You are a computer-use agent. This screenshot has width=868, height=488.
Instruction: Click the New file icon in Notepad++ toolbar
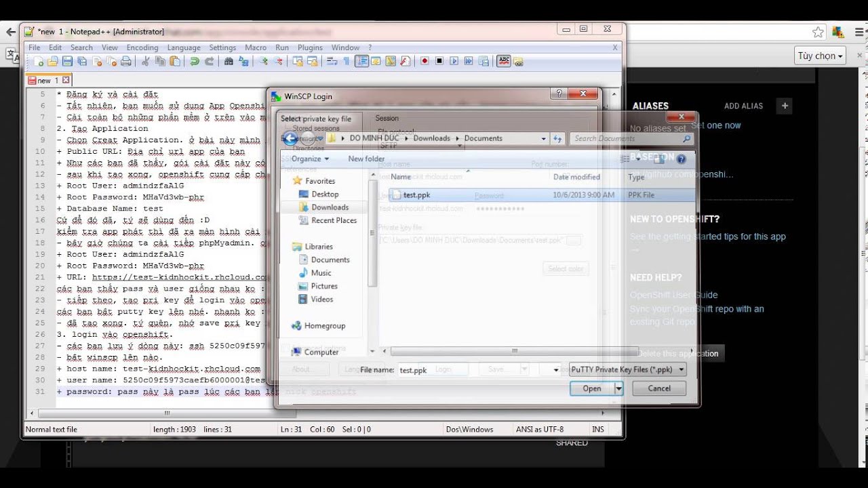pos(39,61)
